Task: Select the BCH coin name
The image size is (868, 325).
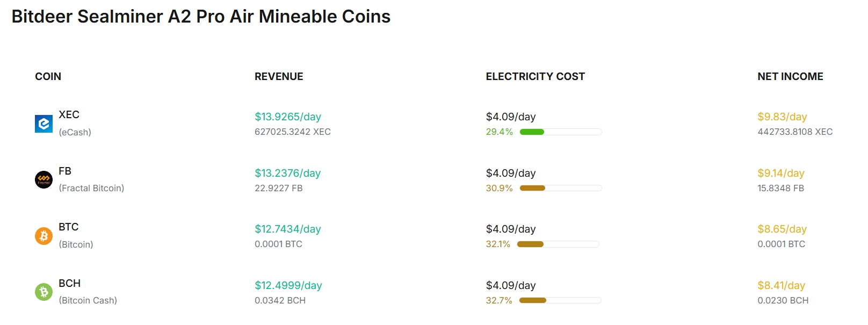Action: (69, 283)
